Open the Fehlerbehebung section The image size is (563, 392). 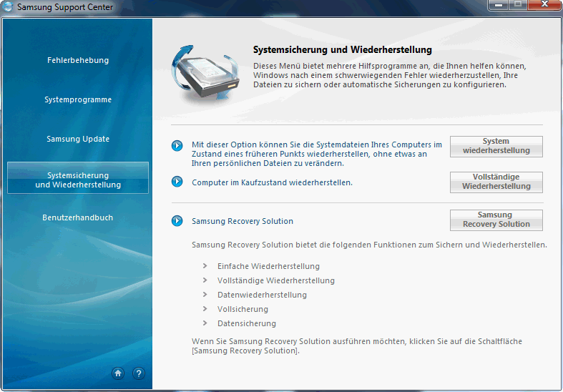point(78,60)
